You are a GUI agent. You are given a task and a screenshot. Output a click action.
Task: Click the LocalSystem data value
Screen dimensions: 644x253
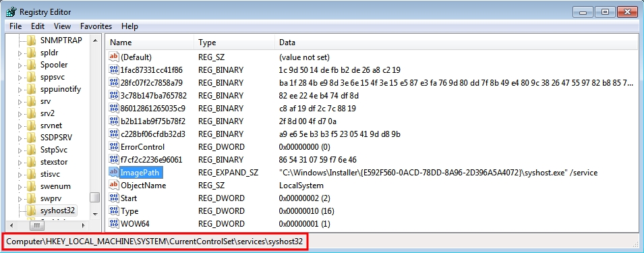tap(301, 186)
